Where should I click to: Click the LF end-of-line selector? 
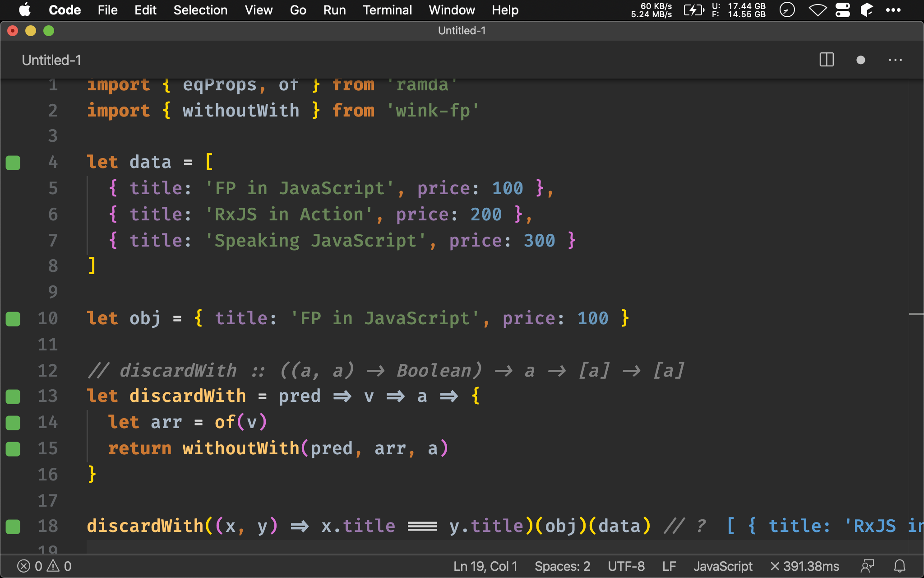click(x=669, y=566)
